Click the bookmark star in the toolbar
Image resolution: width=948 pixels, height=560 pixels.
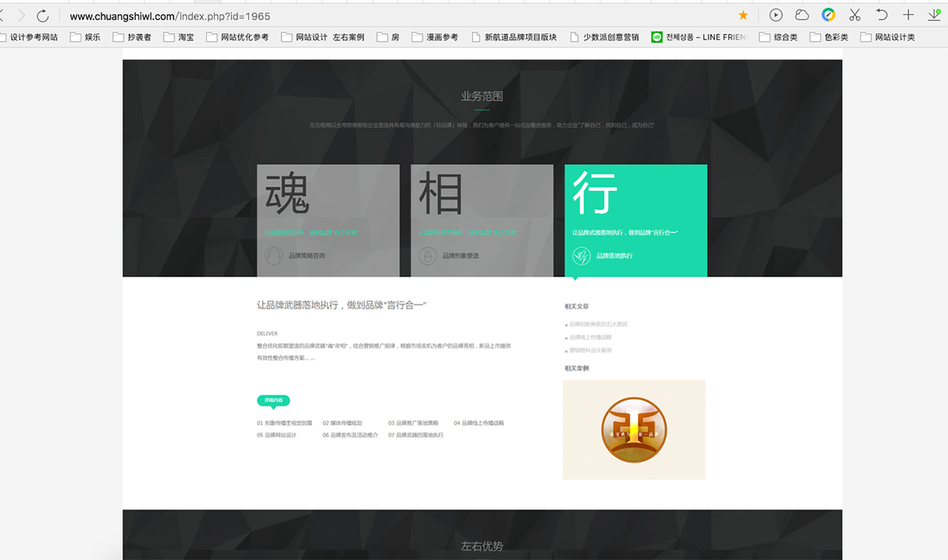pyautogui.click(x=743, y=15)
